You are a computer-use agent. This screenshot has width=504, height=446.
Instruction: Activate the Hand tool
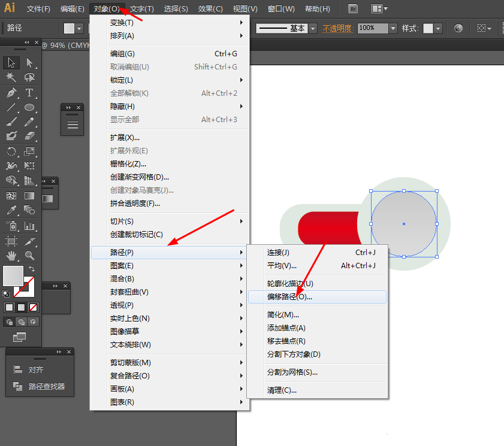click(x=11, y=256)
